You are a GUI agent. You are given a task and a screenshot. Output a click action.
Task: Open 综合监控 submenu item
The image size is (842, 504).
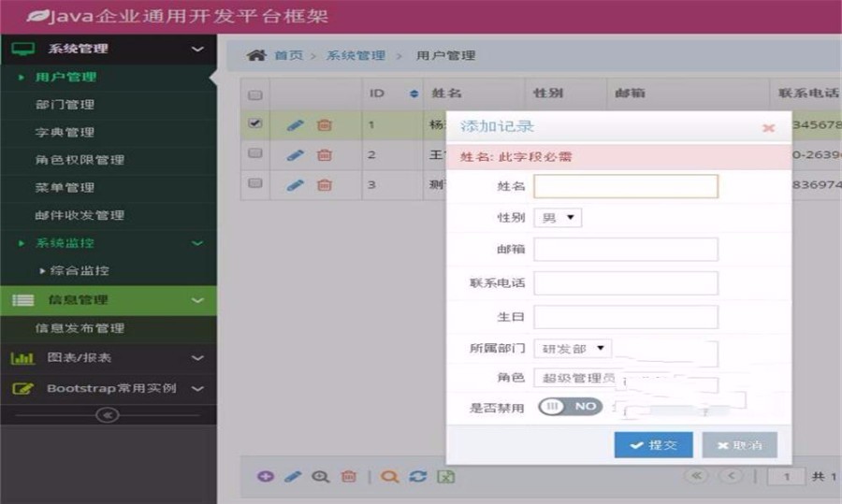80,270
